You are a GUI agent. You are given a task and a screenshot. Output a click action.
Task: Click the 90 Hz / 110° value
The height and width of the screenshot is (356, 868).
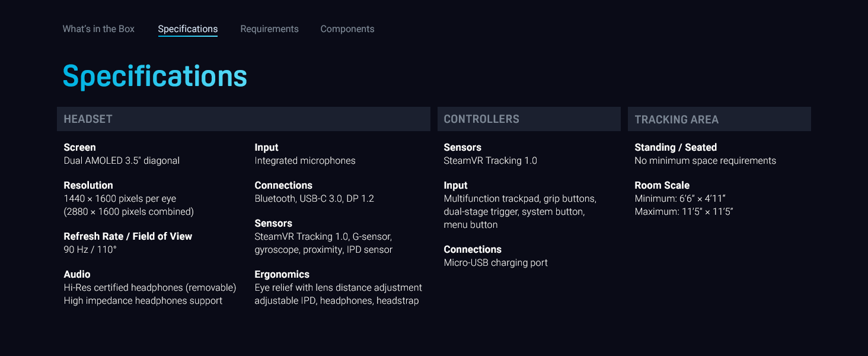tap(90, 249)
